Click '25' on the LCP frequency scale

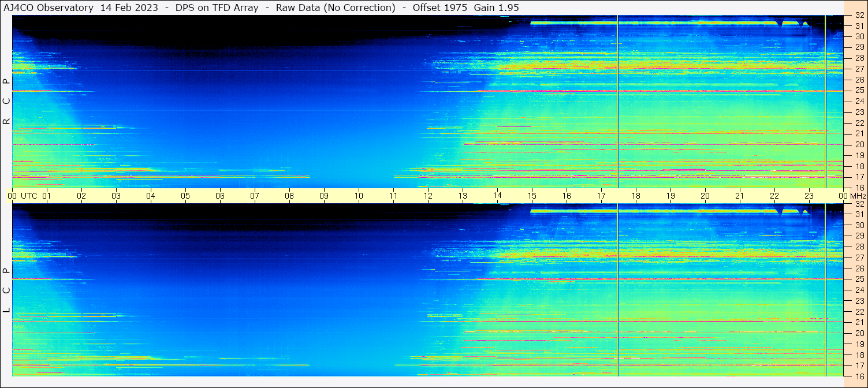click(x=859, y=279)
